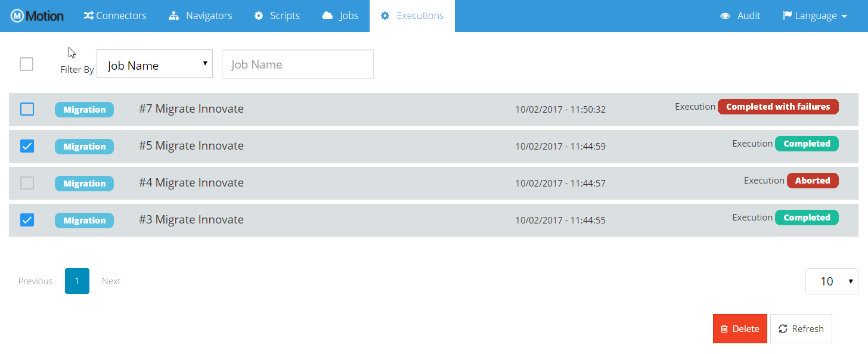Click the timestamp 10/02/2017 - 11:44:59
The width and height of the screenshot is (868, 354).
tap(560, 147)
